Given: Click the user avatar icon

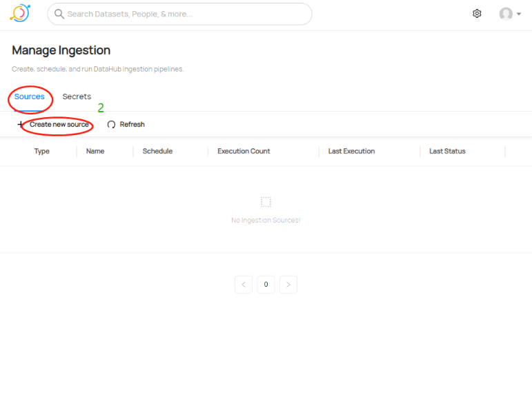Looking at the screenshot, I should (506, 14).
